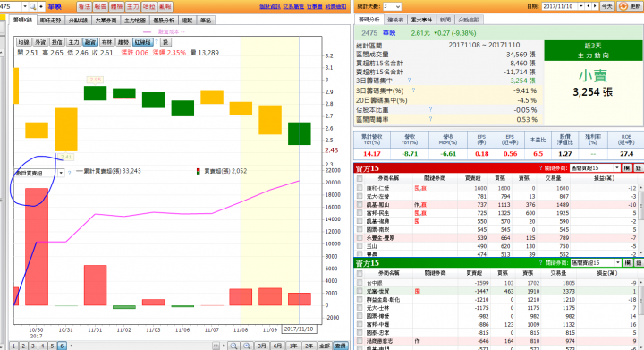Switch to the 主力輪廓 tab
The height and width of the screenshot is (350, 644).
point(135,20)
